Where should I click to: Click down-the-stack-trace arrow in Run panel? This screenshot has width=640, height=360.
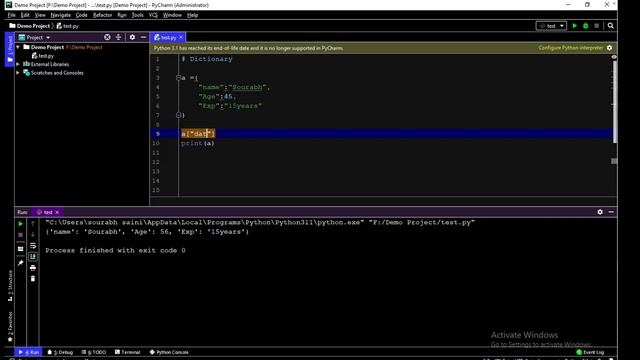click(33, 235)
